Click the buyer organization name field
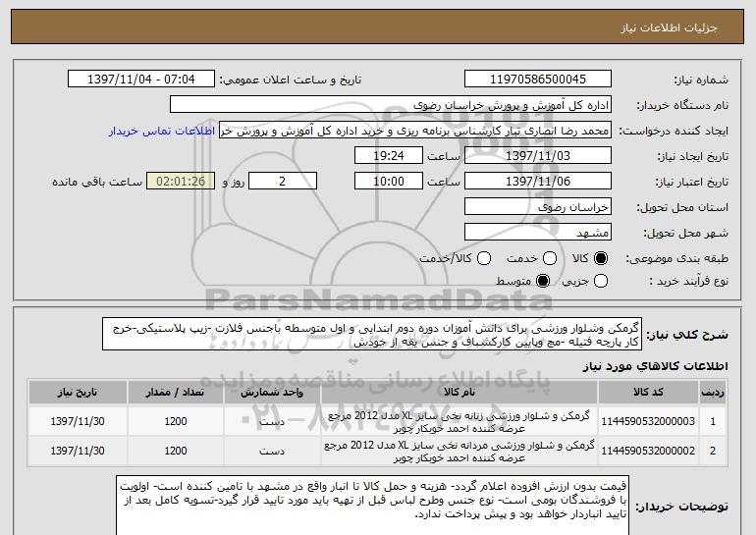This screenshot has height=535, width=756. tap(391, 105)
